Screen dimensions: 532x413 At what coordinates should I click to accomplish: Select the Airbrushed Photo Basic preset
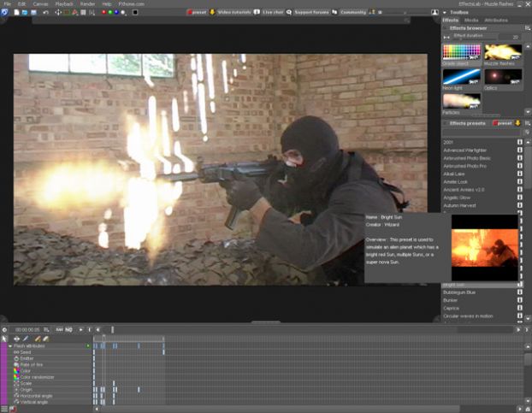point(467,158)
